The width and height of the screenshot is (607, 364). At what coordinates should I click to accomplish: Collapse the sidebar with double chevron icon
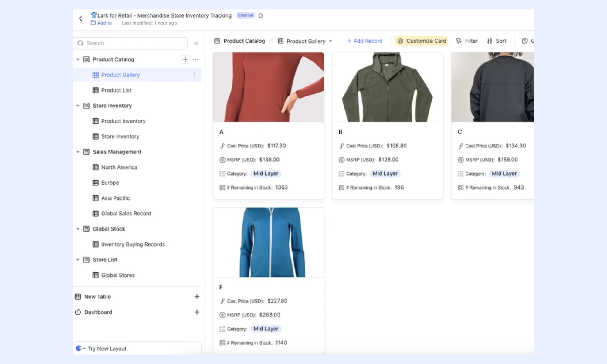pos(196,43)
